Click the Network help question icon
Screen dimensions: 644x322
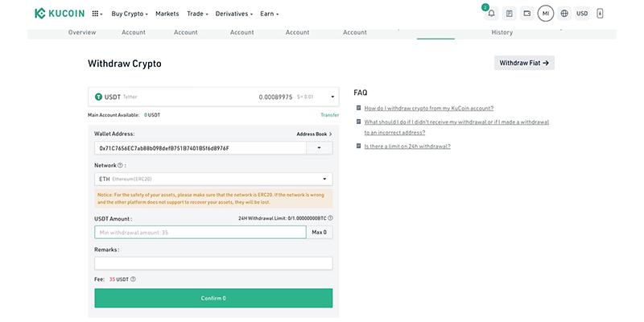pyautogui.click(x=120, y=166)
